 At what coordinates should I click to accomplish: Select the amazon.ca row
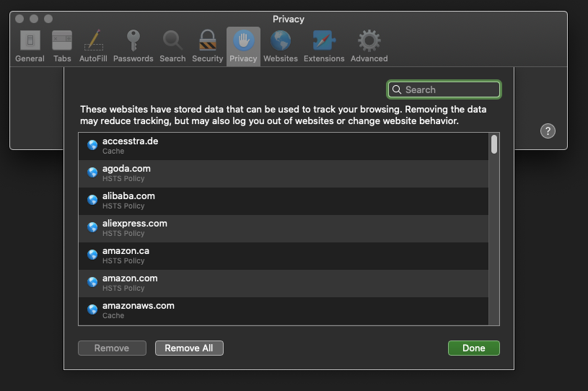(x=284, y=255)
